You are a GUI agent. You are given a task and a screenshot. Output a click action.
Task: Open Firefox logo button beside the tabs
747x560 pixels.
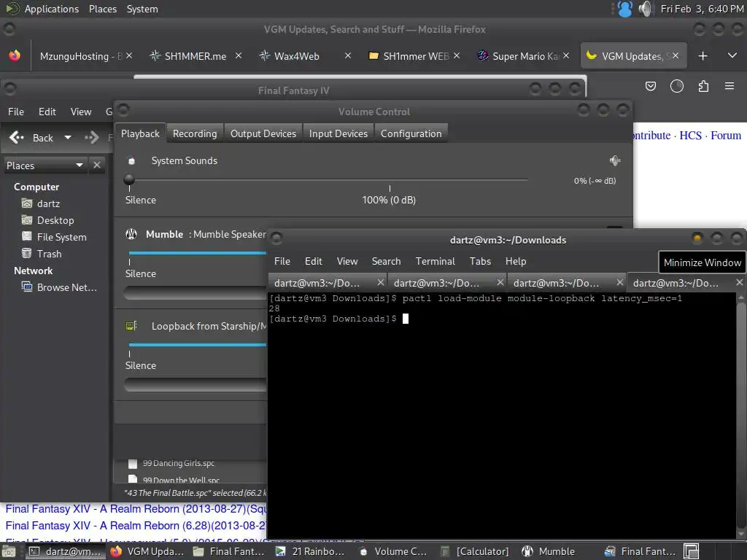click(x=15, y=55)
